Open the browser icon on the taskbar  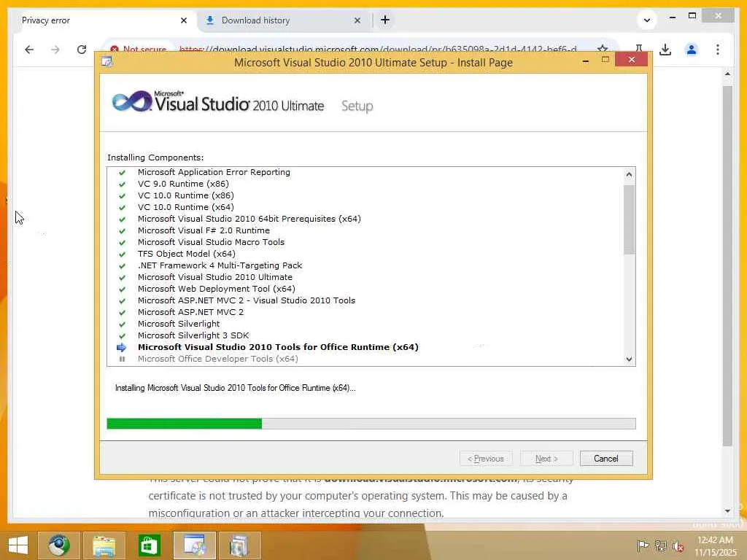click(59, 545)
